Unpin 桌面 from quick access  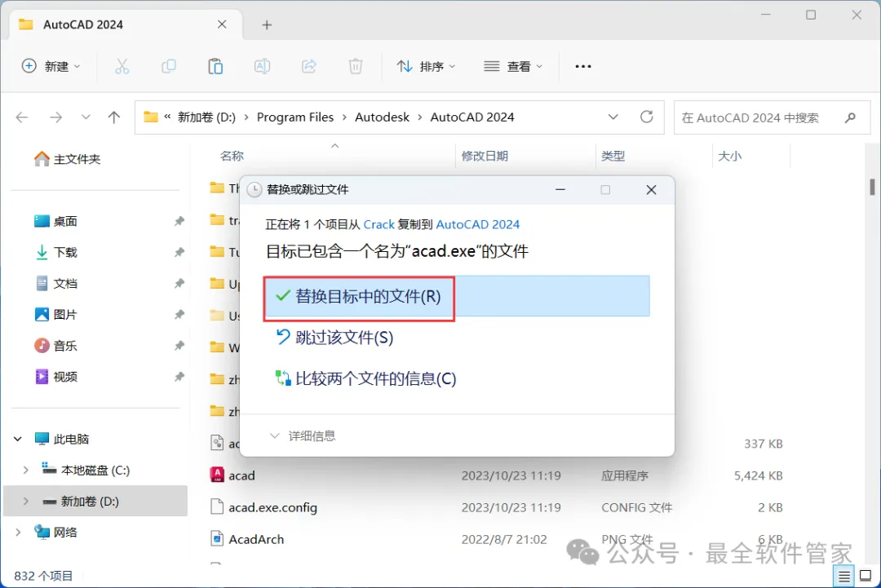click(x=179, y=221)
